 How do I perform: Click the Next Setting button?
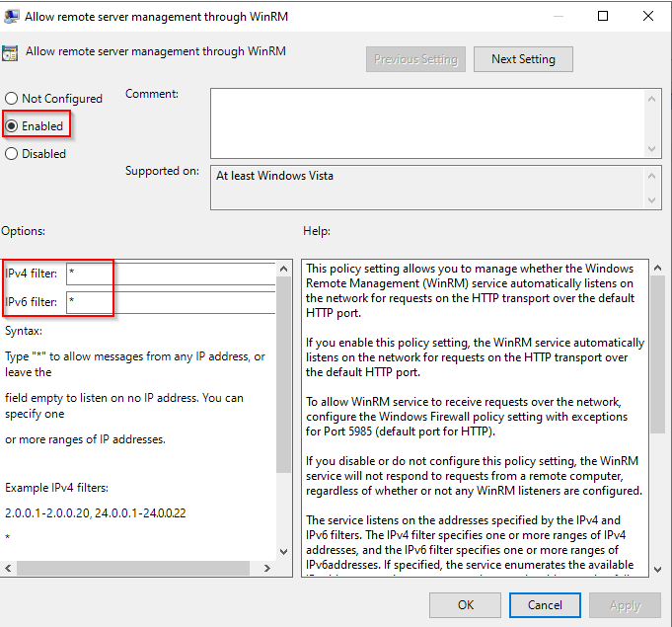point(523,59)
